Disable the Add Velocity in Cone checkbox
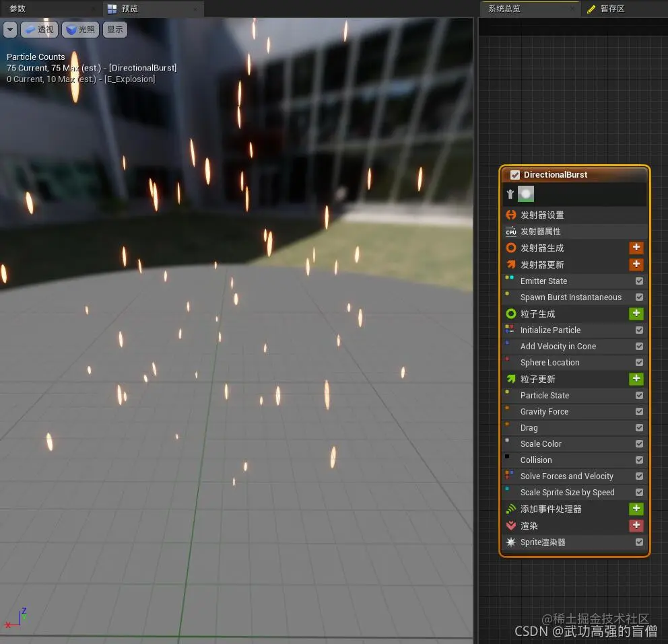Screen dimensions: 668x644 coord(639,346)
